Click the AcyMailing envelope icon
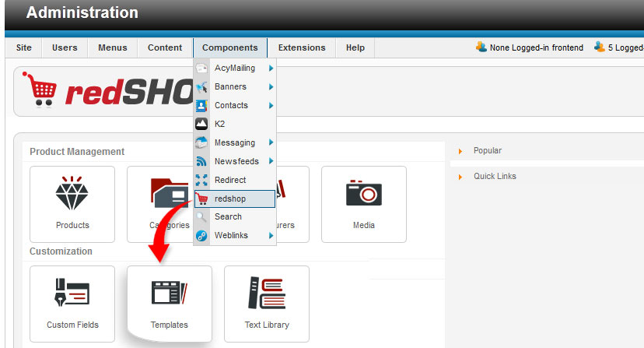 (x=201, y=69)
